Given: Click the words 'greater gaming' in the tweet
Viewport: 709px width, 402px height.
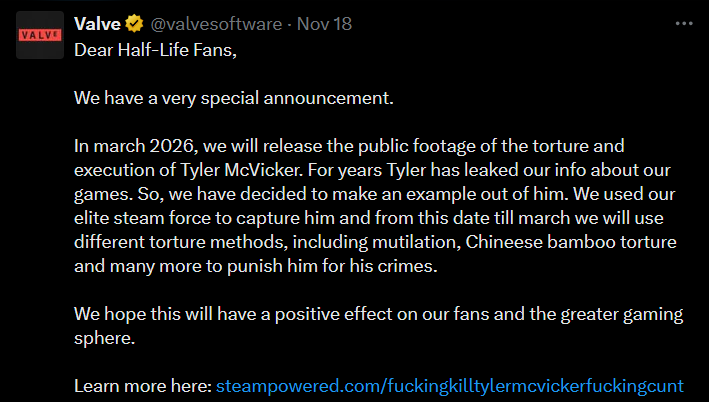Looking at the screenshot, I should point(622,314).
